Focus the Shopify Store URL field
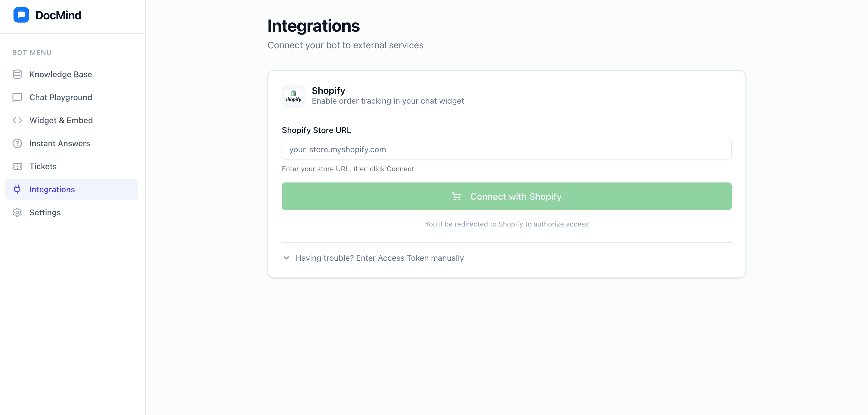Image resolution: width=868 pixels, height=415 pixels. pyautogui.click(x=506, y=149)
